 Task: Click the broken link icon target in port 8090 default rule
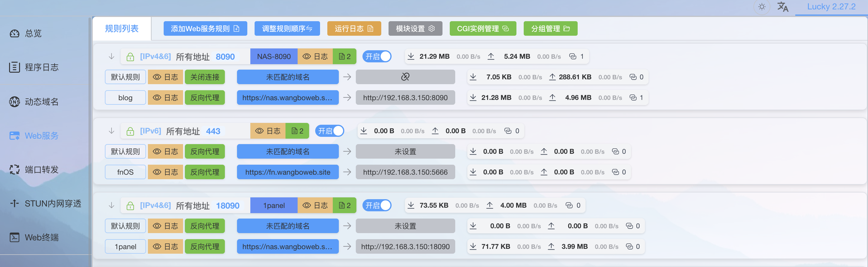click(405, 77)
